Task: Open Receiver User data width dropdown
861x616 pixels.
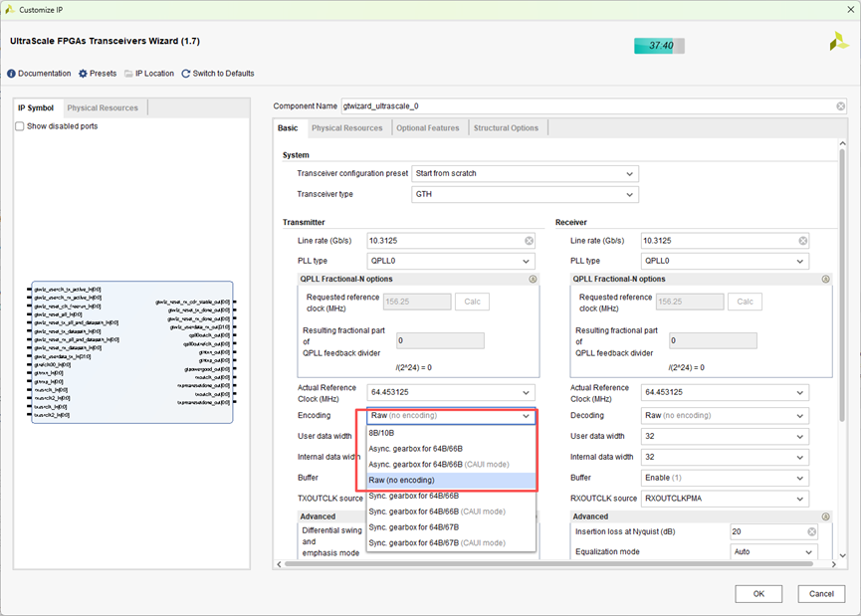Action: [x=725, y=437]
